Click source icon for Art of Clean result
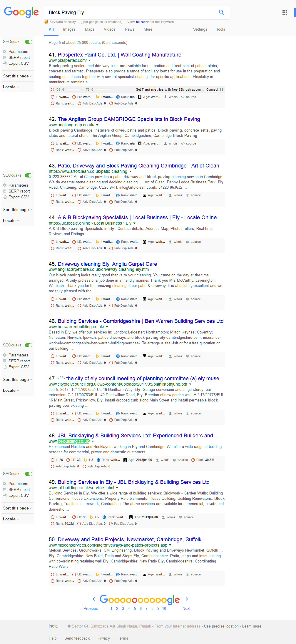The width and height of the screenshot is (296, 644). click(188, 195)
